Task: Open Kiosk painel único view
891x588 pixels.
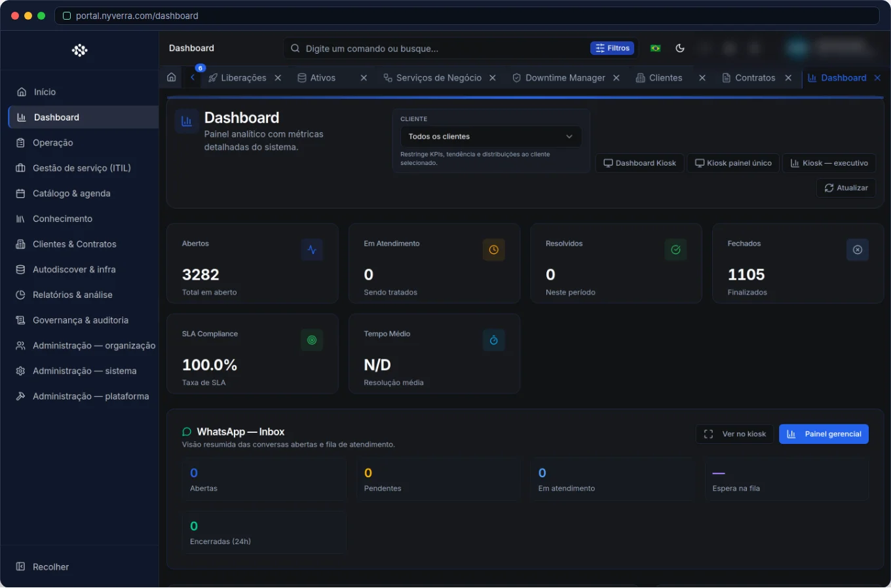Action: (733, 163)
